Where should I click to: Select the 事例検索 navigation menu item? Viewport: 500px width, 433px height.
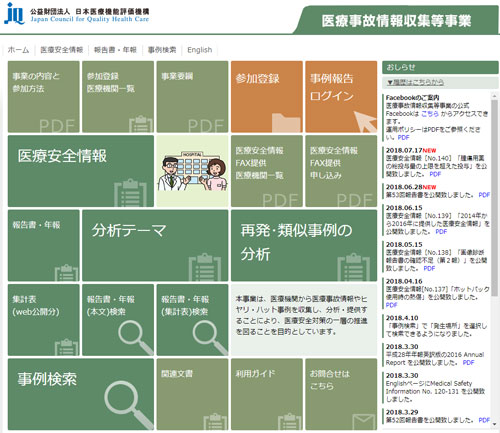tap(162, 50)
